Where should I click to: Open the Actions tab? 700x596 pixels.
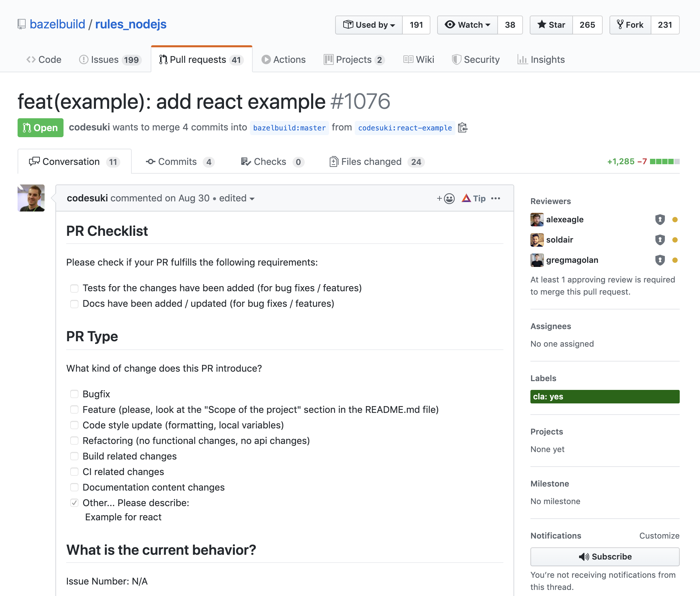click(x=283, y=60)
